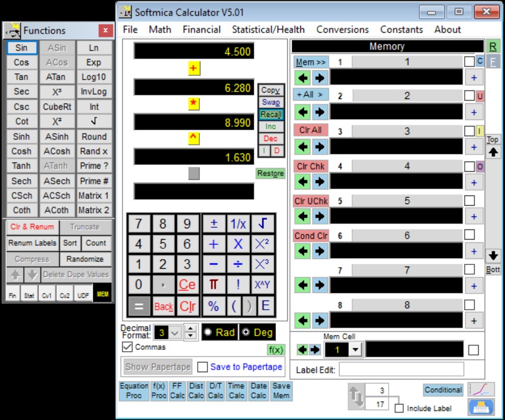Click memory 3 black value field
505x420 pixels.
point(396,147)
